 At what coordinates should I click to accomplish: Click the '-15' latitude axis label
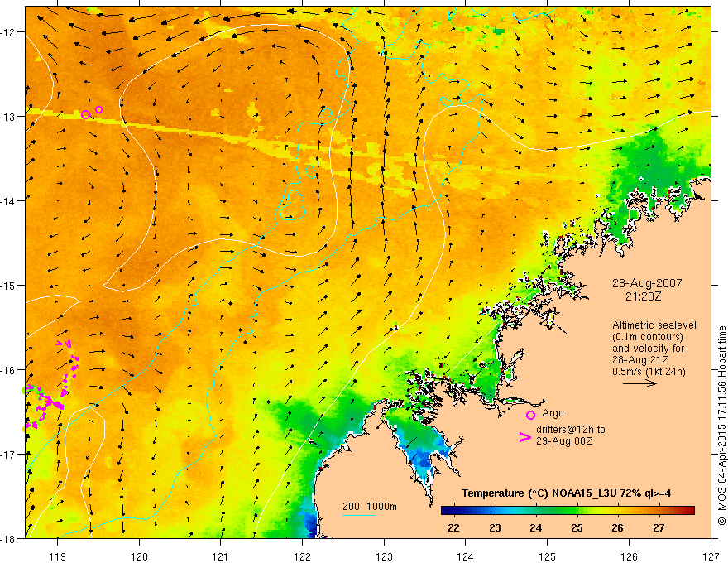click(x=8, y=285)
